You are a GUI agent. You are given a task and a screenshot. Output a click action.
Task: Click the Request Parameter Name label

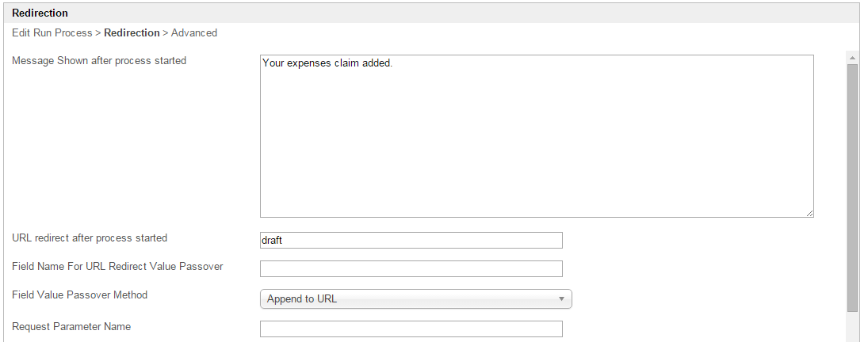71,327
